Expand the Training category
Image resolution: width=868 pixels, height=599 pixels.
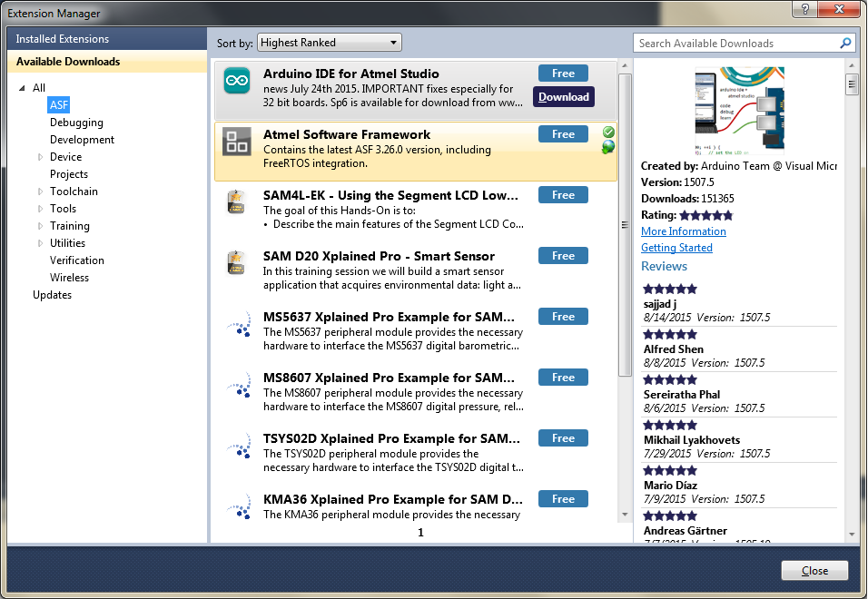point(40,226)
